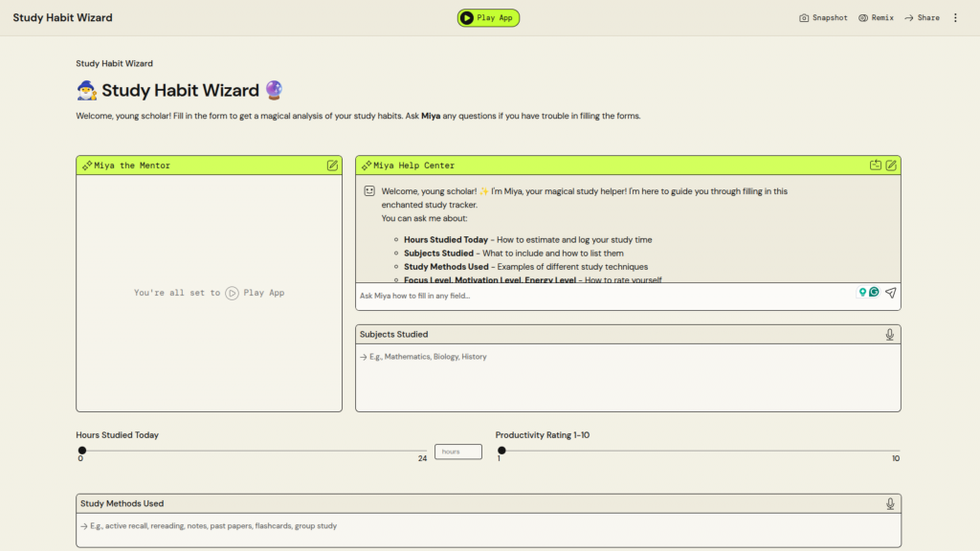980x551 pixels.
Task: Click the teal location pin icon in chat input
Action: point(862,293)
